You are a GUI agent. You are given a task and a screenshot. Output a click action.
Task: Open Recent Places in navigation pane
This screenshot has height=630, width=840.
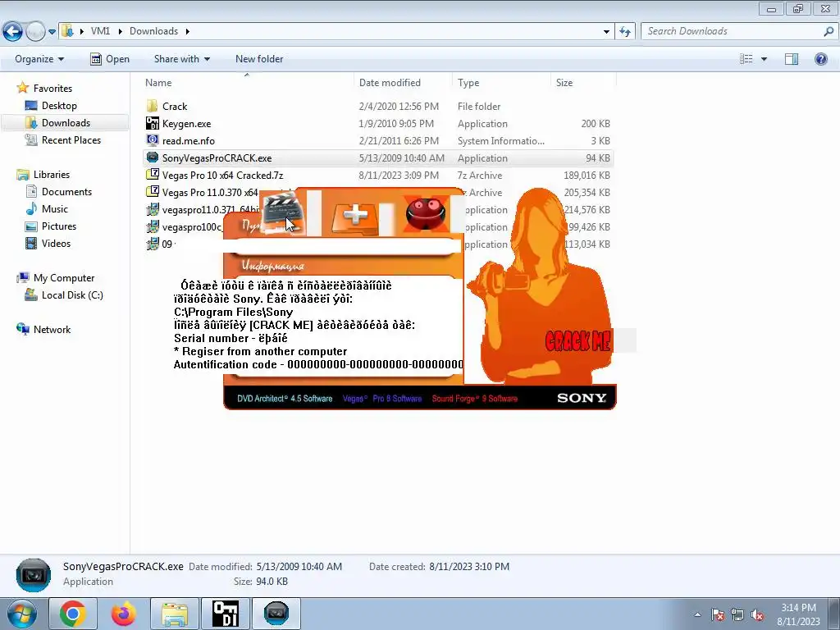[71, 139]
